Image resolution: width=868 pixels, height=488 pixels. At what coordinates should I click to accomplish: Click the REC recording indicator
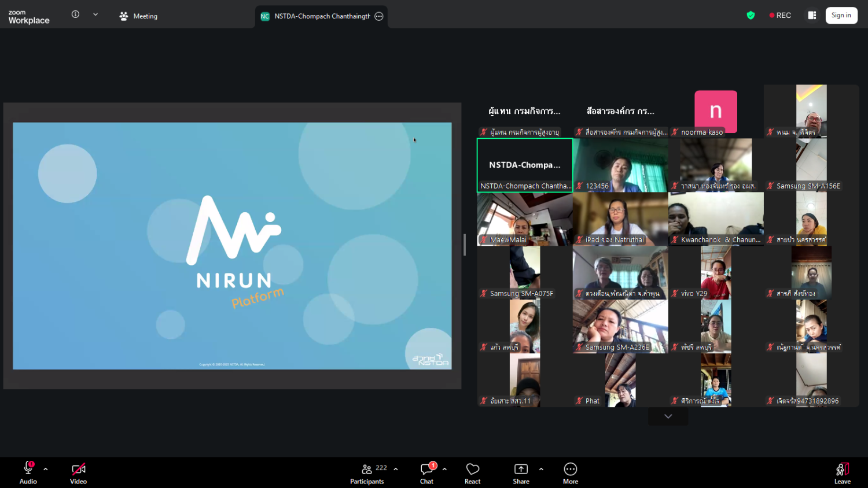[x=780, y=16]
